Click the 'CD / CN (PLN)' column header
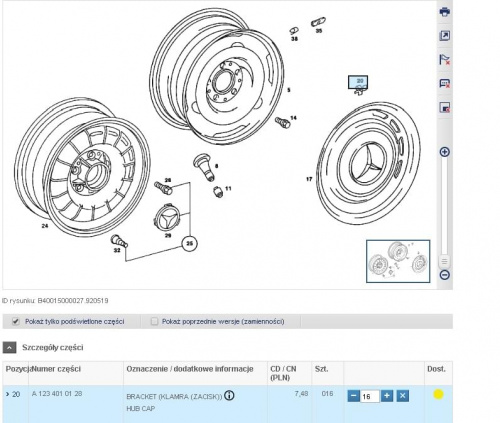500x423 pixels. point(283,373)
